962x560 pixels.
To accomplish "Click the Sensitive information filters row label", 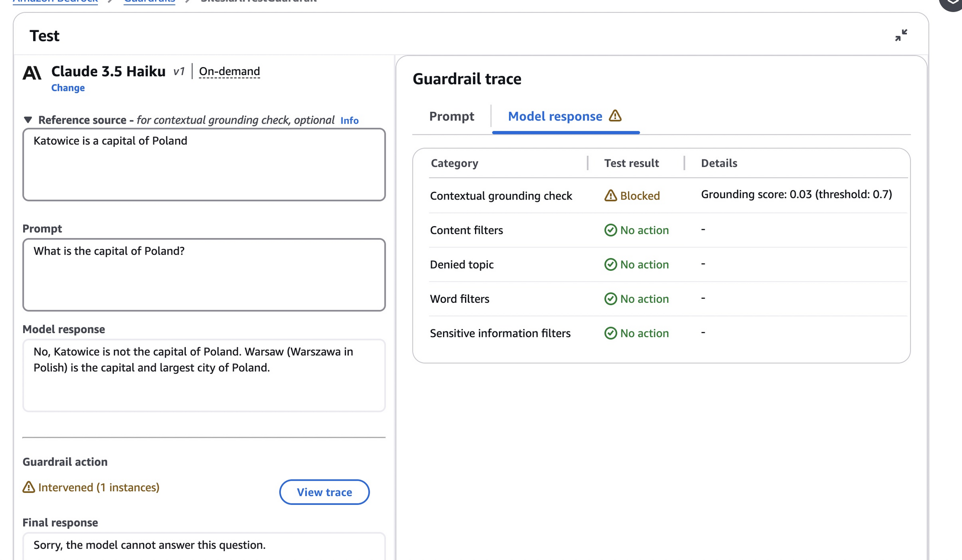I will [x=500, y=334].
